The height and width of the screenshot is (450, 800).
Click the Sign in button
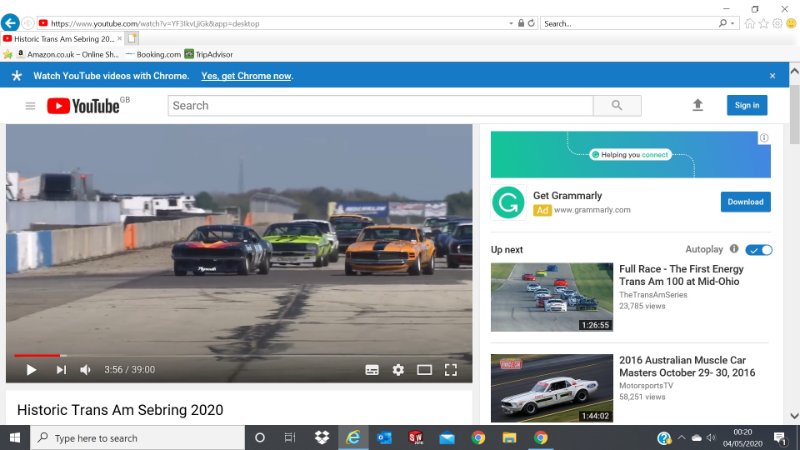[747, 105]
